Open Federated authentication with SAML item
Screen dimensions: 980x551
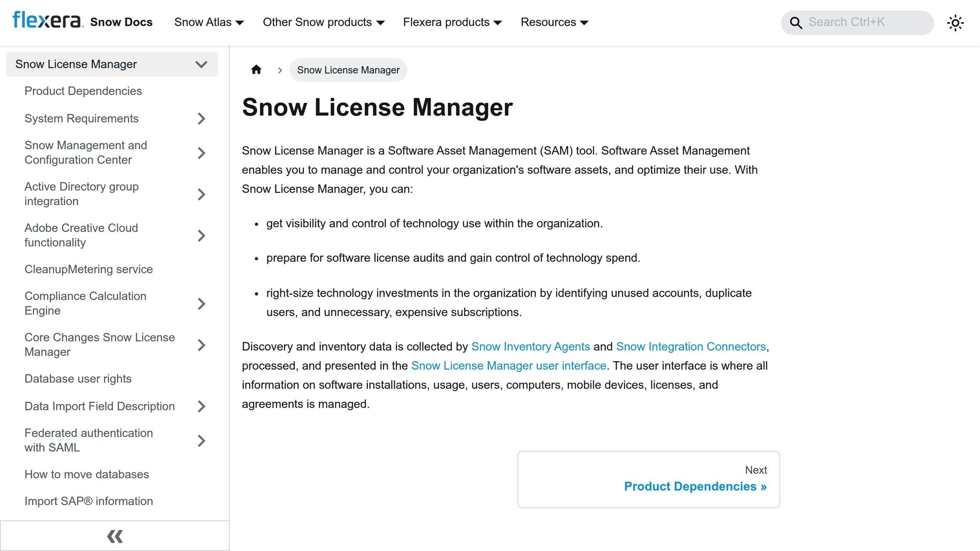click(89, 440)
